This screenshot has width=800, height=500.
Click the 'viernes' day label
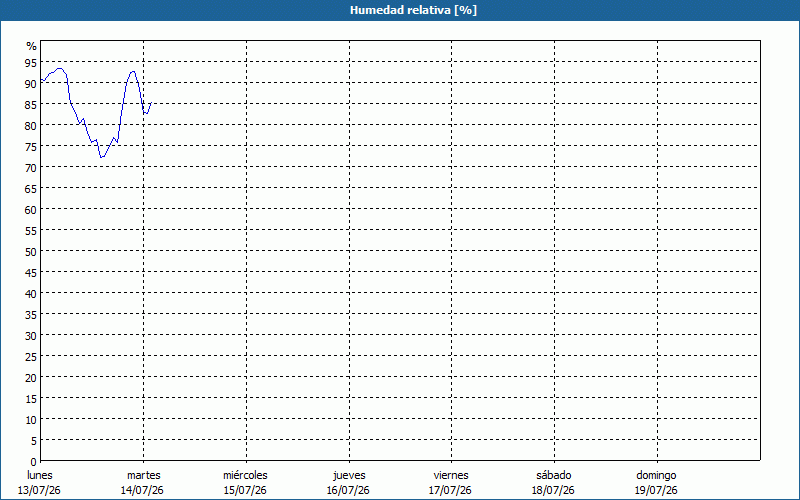point(451,475)
